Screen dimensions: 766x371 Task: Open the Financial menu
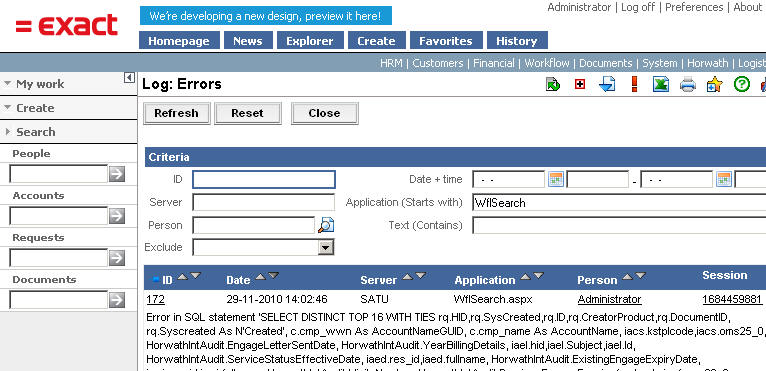(493, 63)
